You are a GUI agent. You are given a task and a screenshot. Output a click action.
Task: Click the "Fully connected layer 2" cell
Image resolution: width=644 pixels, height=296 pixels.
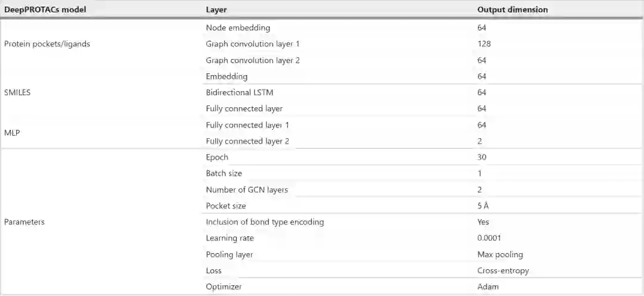coord(247,141)
